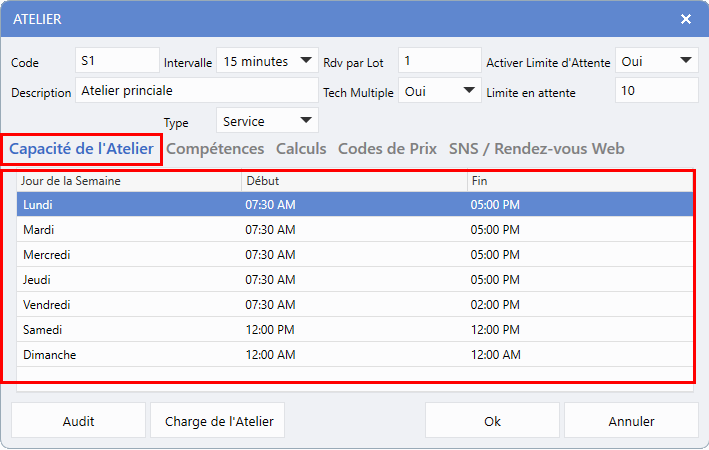Focus the Rdv par Lot field
This screenshot has width=709, height=450.
pos(439,61)
